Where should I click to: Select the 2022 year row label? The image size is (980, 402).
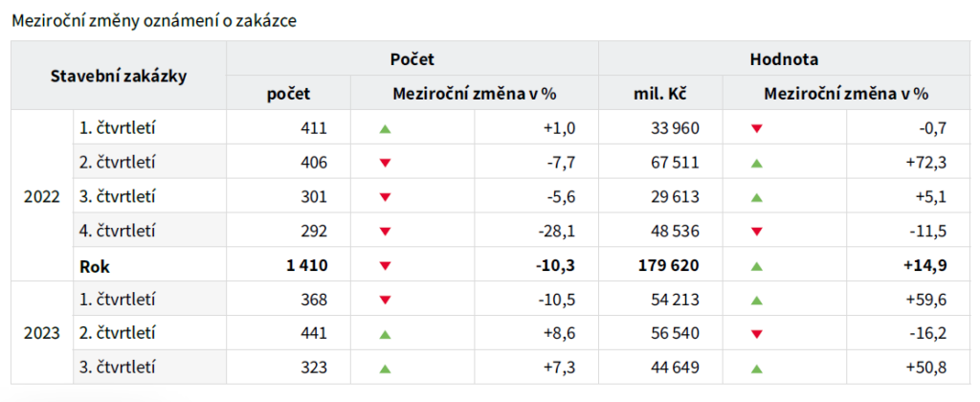point(42,197)
